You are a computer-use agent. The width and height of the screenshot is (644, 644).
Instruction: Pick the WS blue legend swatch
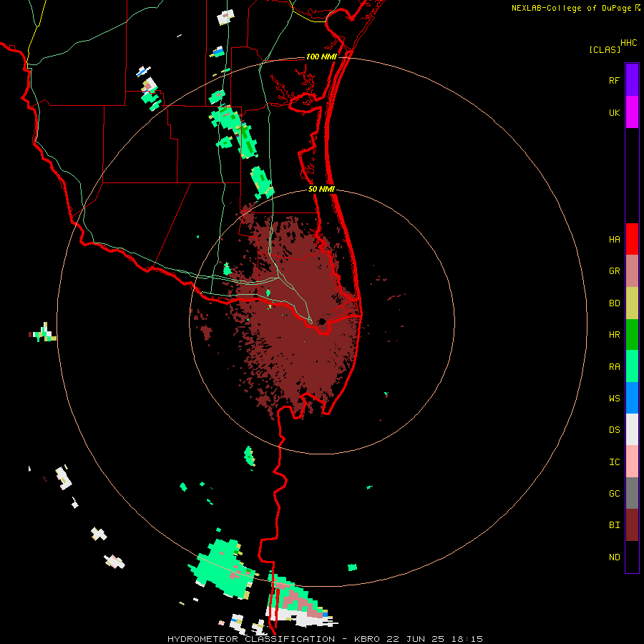coord(632,398)
